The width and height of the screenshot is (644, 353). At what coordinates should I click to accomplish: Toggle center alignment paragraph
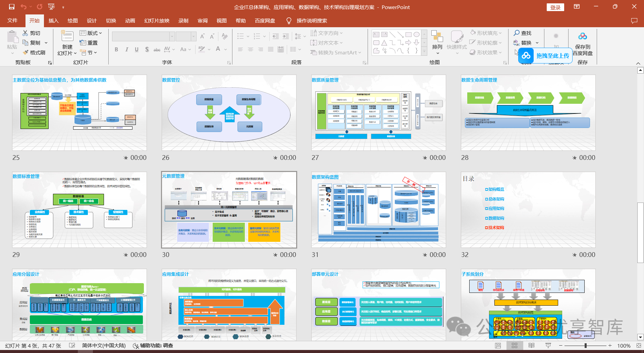click(251, 49)
